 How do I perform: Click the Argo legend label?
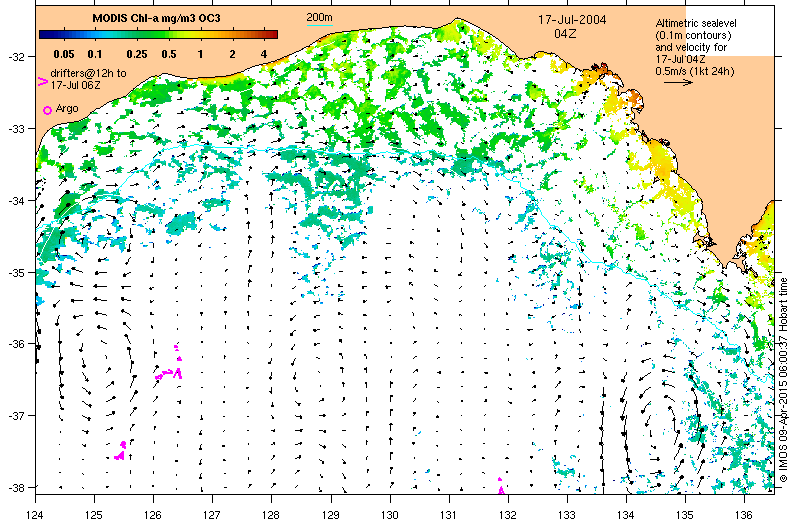pos(67,108)
